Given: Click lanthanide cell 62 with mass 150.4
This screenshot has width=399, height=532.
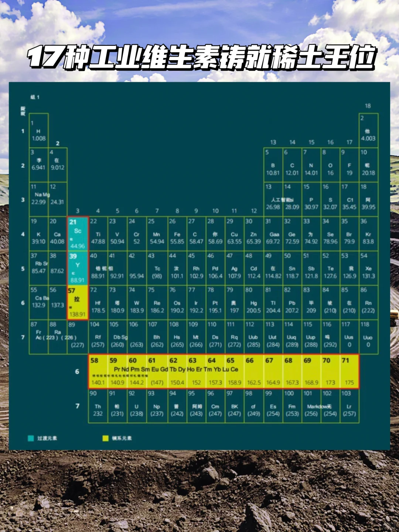Looking at the screenshot, I should 177,371.
